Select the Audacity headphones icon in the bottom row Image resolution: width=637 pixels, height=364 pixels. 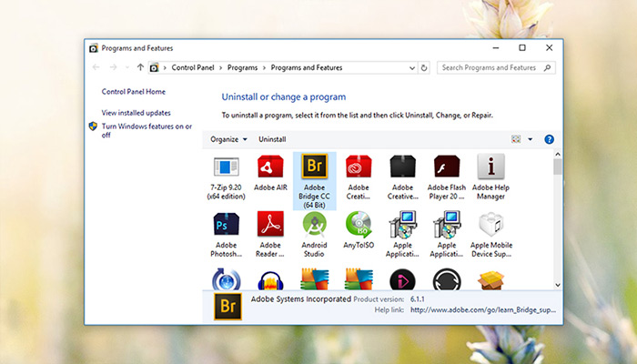pos(270,280)
